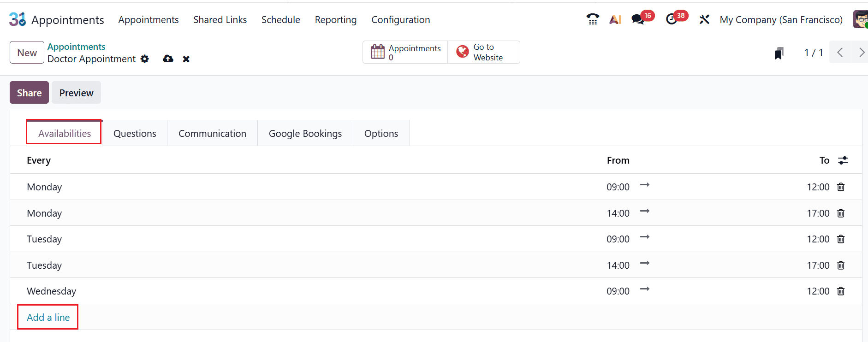Edit the 17:00 To time in second Tuesday row
This screenshot has height=342, width=868.
pos(818,265)
